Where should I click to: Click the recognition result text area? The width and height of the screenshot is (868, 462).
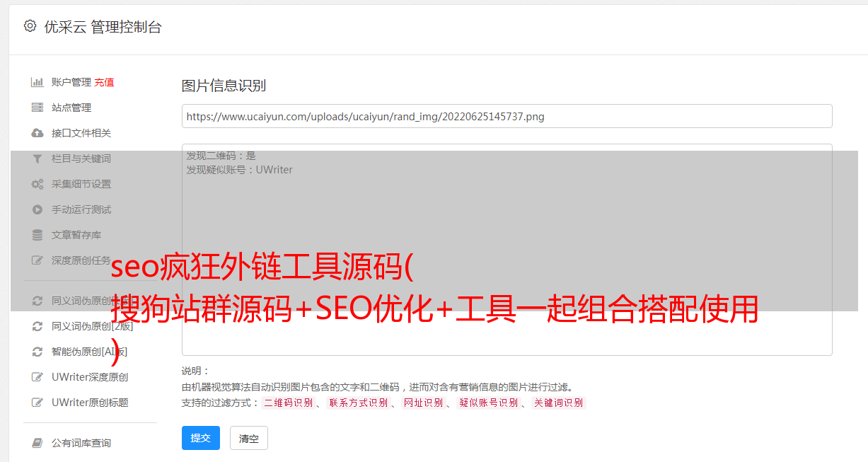[507, 249]
